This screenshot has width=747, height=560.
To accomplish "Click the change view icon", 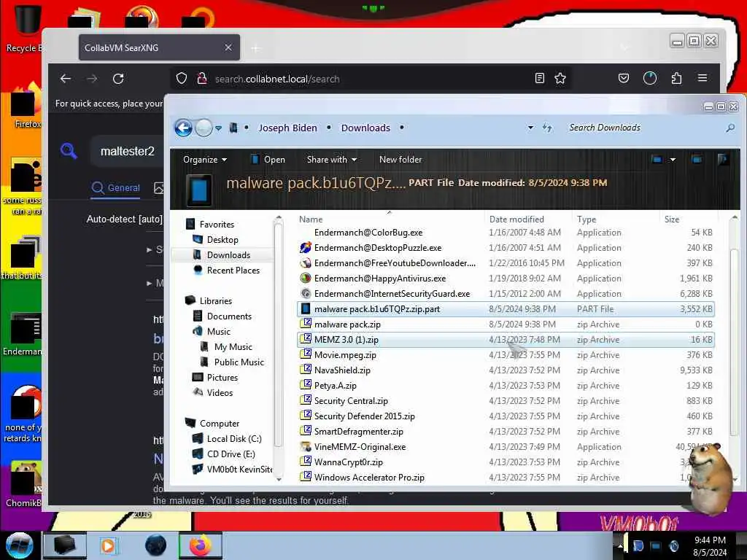I will point(657,160).
